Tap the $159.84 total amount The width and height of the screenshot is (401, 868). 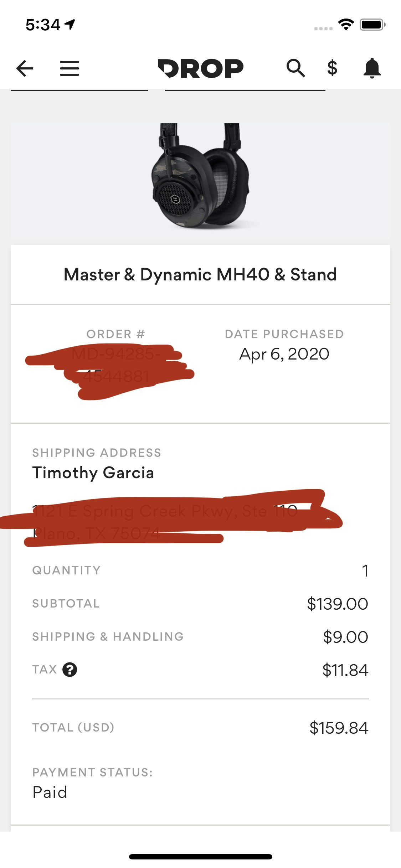(339, 728)
